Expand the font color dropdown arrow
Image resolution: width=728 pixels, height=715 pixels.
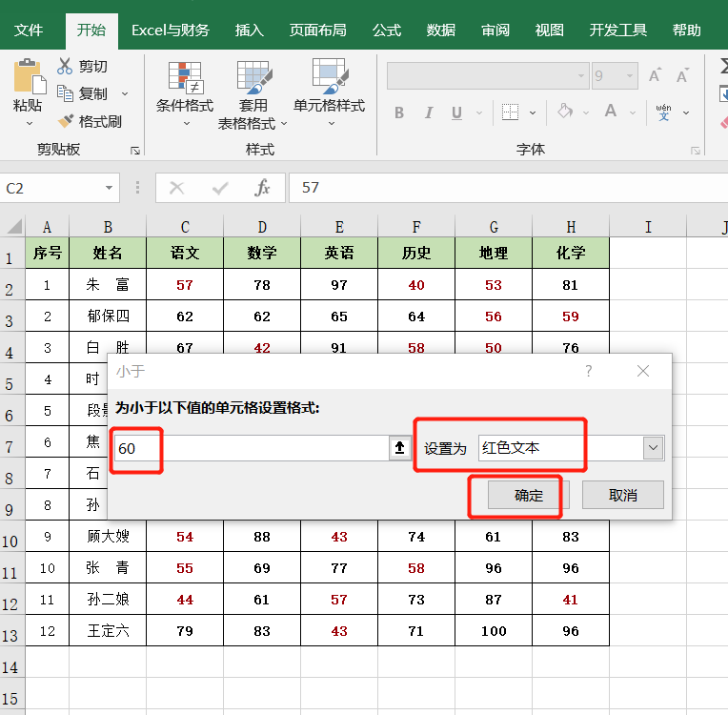pos(633,112)
